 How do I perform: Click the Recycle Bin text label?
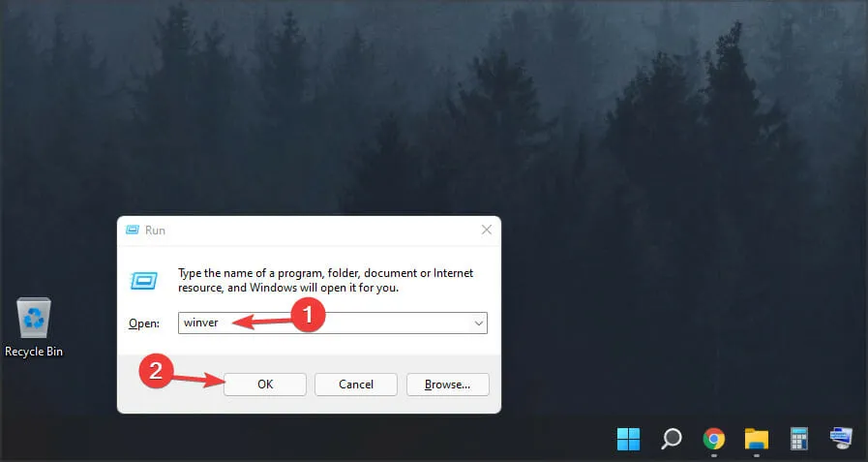point(34,352)
